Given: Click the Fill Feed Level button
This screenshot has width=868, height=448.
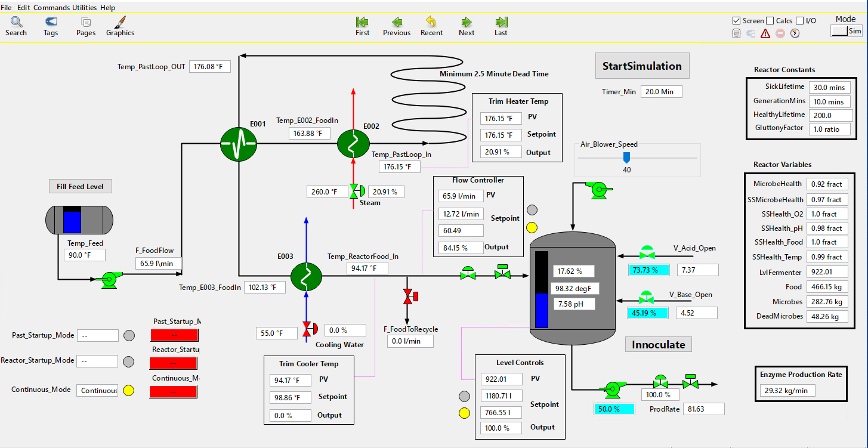Looking at the screenshot, I should [80, 187].
